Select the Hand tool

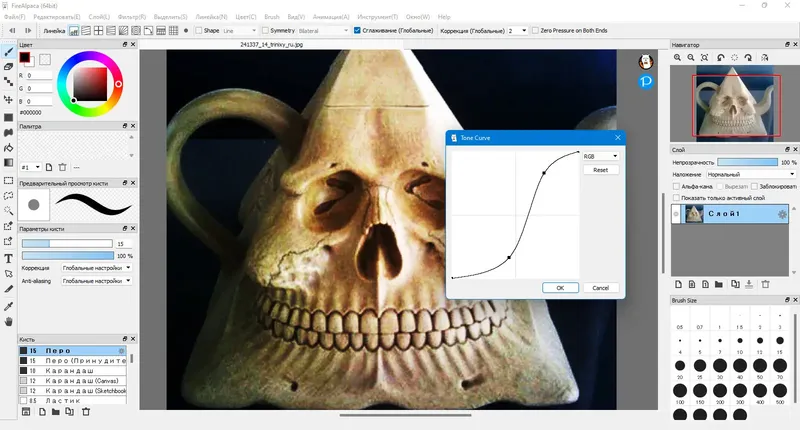8,321
